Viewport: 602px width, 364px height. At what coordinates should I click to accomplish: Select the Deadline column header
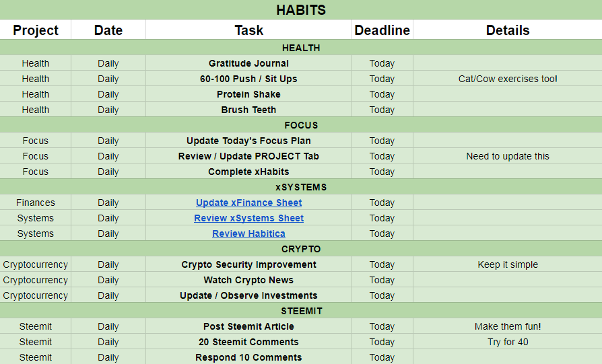click(x=382, y=30)
